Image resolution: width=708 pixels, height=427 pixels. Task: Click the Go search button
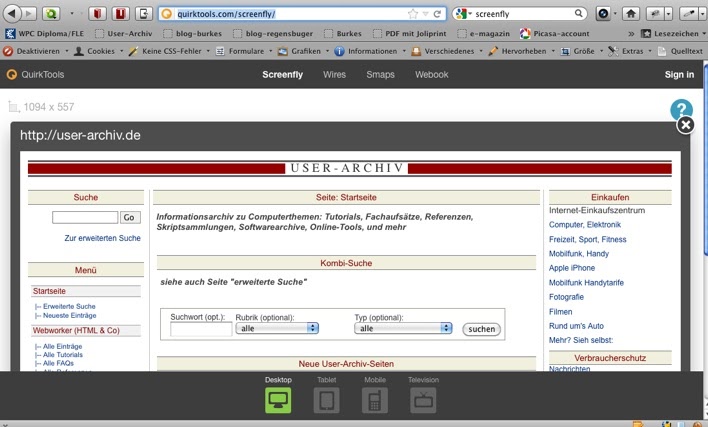point(130,218)
